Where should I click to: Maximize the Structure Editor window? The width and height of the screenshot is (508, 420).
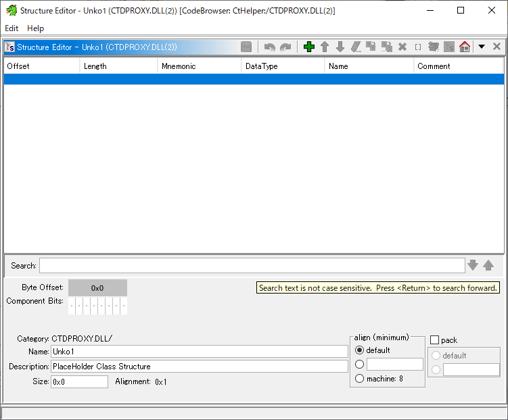coord(461,10)
